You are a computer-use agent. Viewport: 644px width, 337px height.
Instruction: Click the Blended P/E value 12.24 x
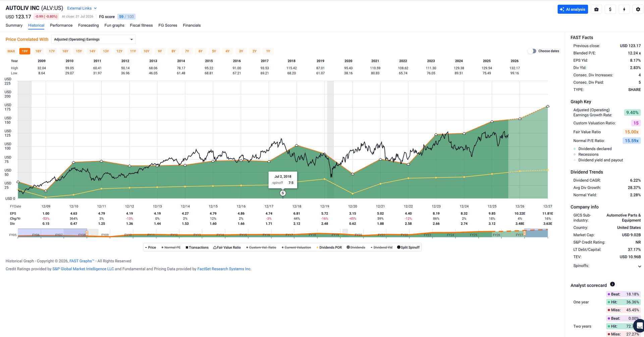634,53
